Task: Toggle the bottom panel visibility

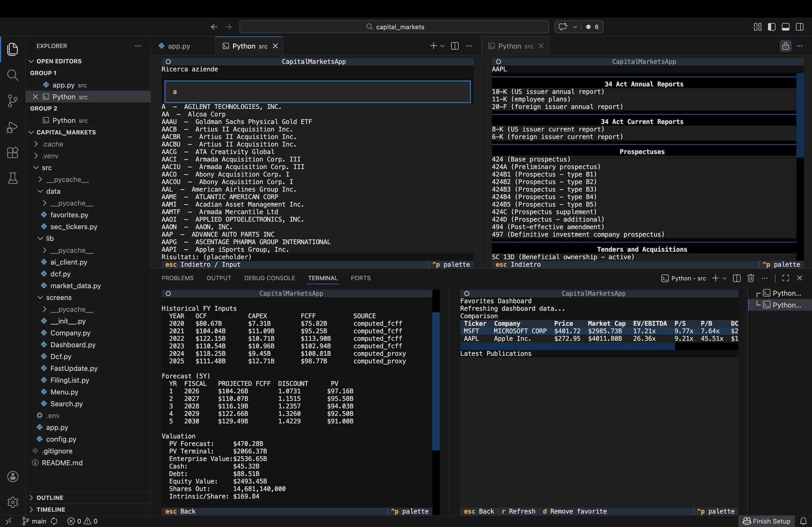Action: pos(785,27)
